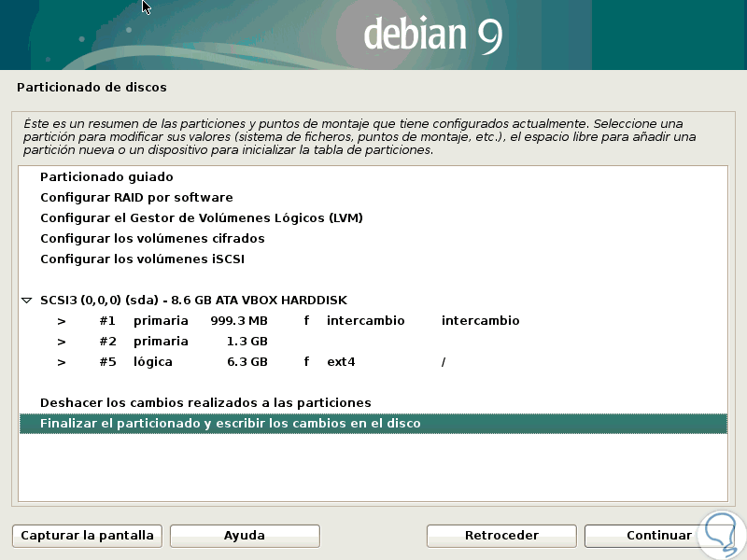
Task: Open the Ayuda help button
Action: (245, 536)
